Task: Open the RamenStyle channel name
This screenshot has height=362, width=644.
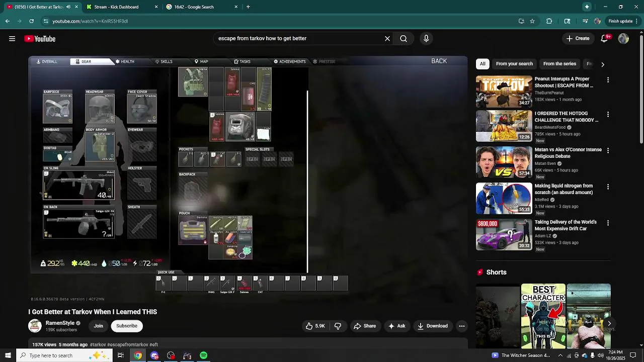Action: coord(60,323)
